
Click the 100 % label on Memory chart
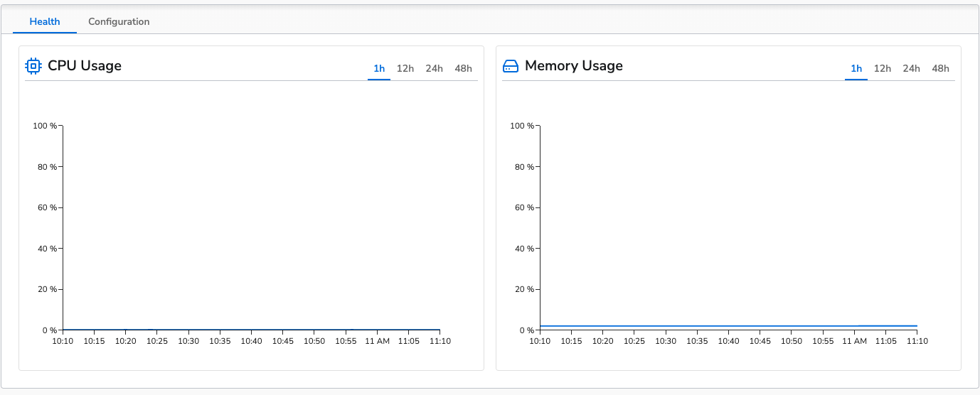click(x=522, y=126)
